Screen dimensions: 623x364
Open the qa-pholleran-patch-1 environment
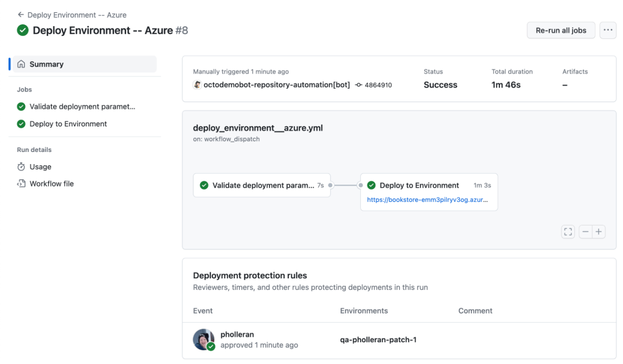click(378, 340)
